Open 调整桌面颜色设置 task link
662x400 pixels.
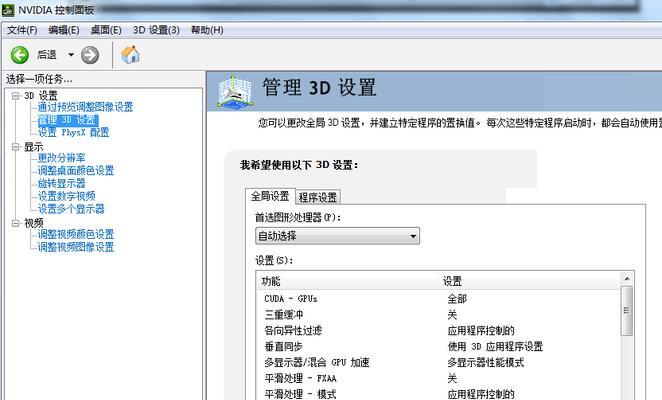tap(76, 171)
